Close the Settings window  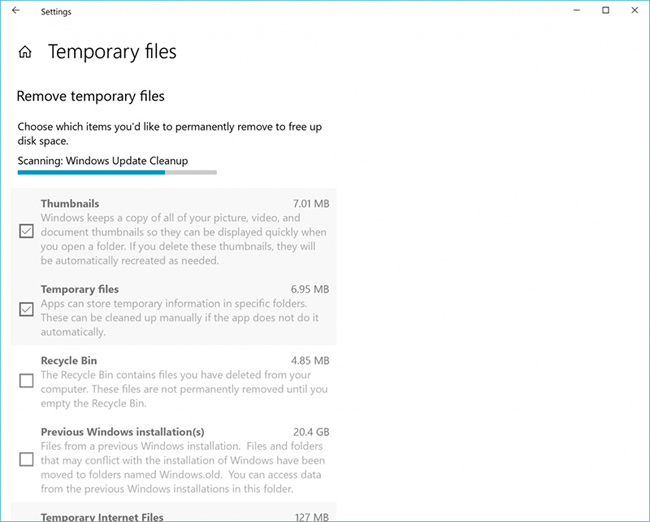tap(634, 11)
